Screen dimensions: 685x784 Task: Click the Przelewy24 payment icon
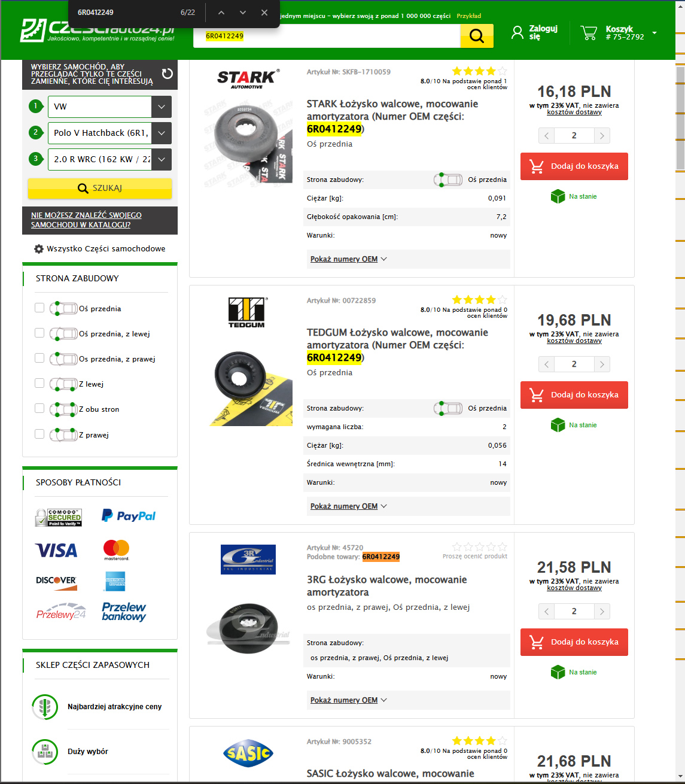point(61,611)
